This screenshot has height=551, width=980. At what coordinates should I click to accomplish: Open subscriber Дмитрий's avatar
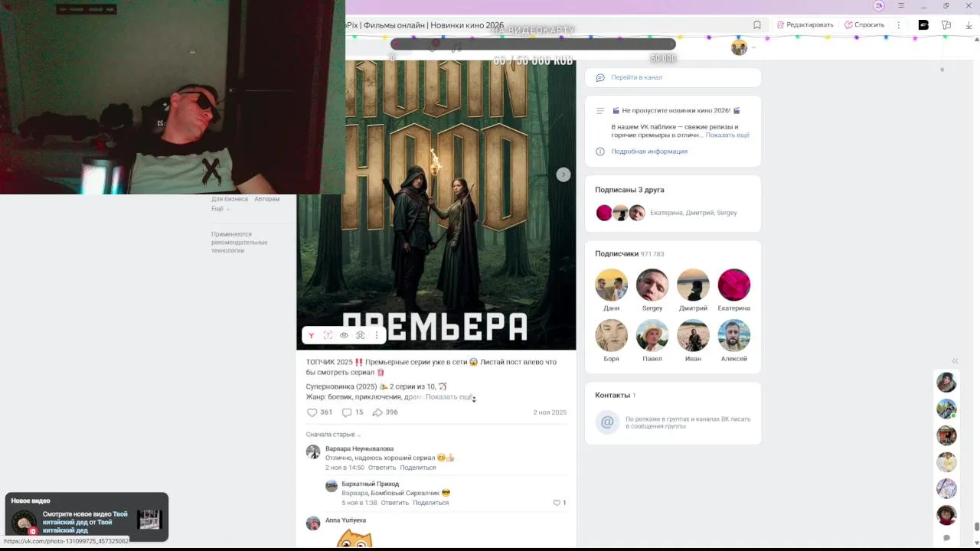(693, 285)
